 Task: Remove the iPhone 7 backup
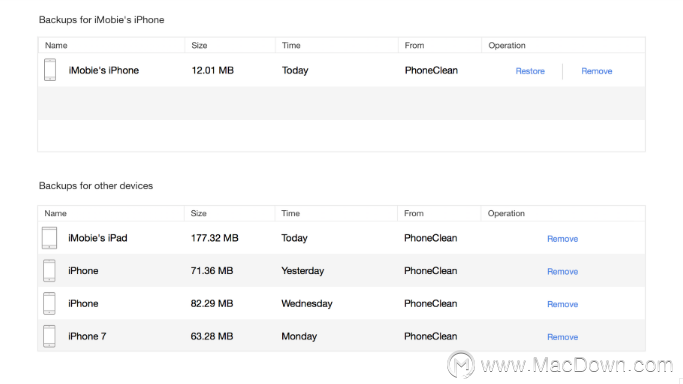pyautogui.click(x=562, y=337)
